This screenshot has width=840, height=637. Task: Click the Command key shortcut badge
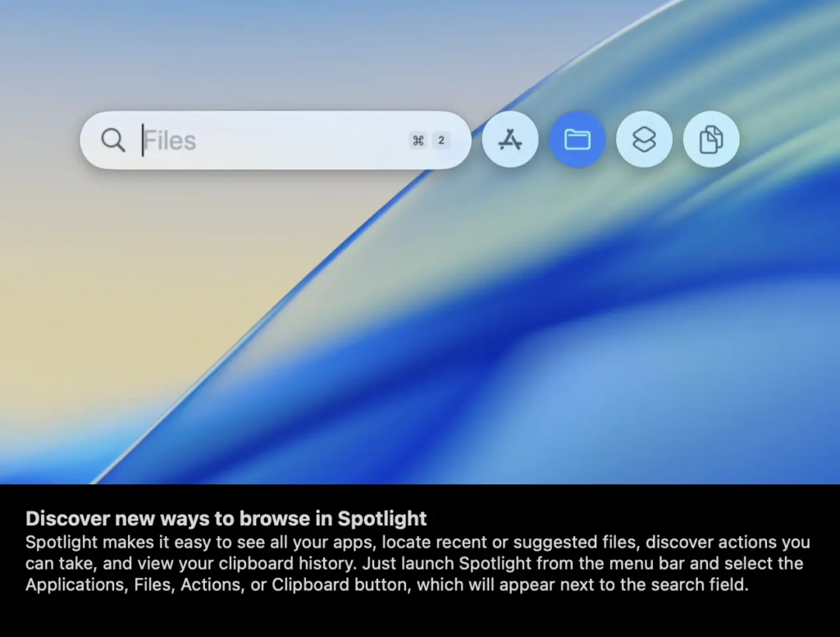coord(418,140)
